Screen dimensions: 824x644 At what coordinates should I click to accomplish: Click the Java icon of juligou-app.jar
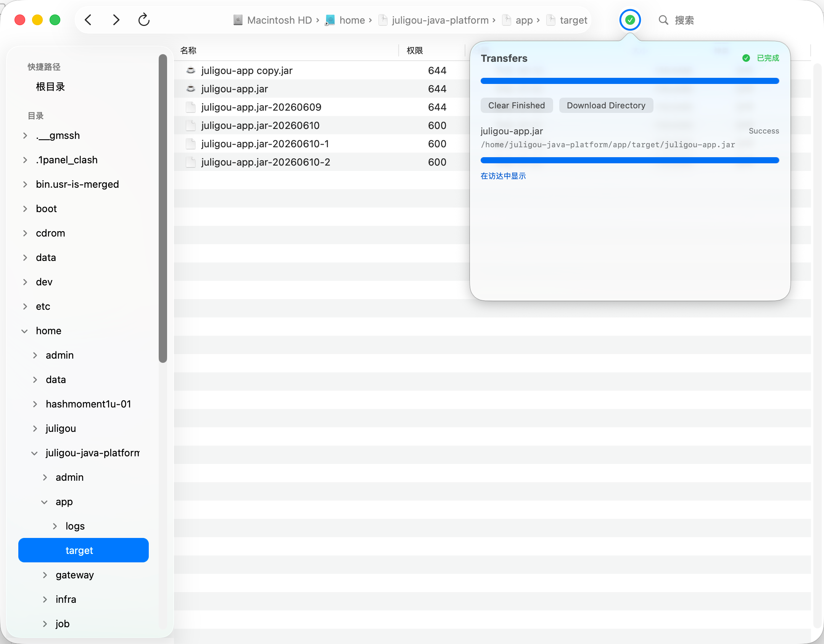click(x=191, y=89)
